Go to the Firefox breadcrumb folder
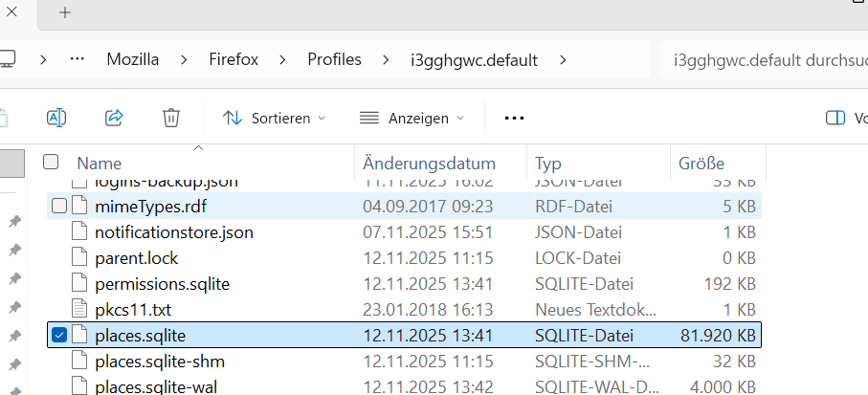The height and width of the screenshot is (395, 868). [x=234, y=59]
